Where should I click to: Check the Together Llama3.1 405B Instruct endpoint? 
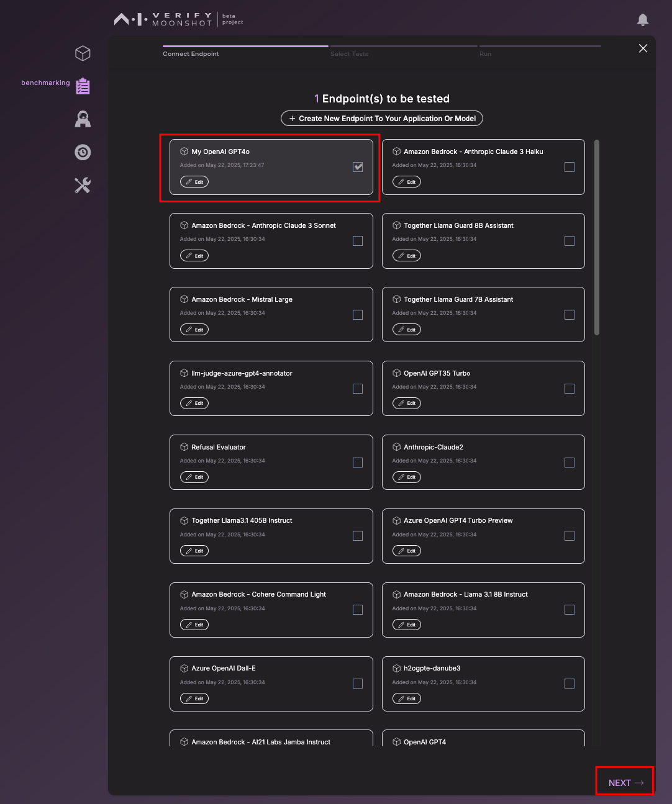(358, 536)
